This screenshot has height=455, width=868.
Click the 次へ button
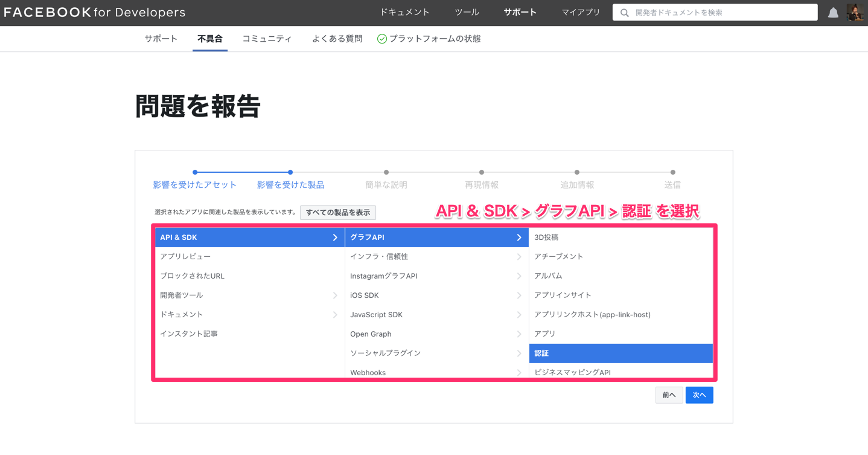tap(699, 395)
